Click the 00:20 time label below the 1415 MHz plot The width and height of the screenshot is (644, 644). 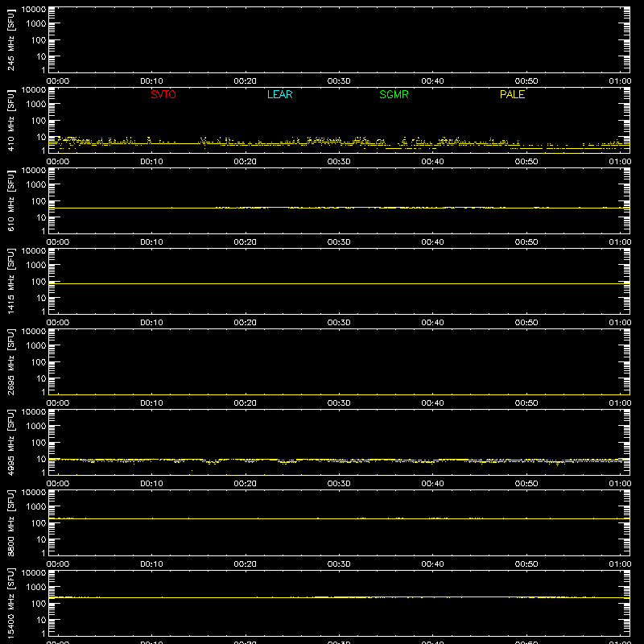[246, 323]
